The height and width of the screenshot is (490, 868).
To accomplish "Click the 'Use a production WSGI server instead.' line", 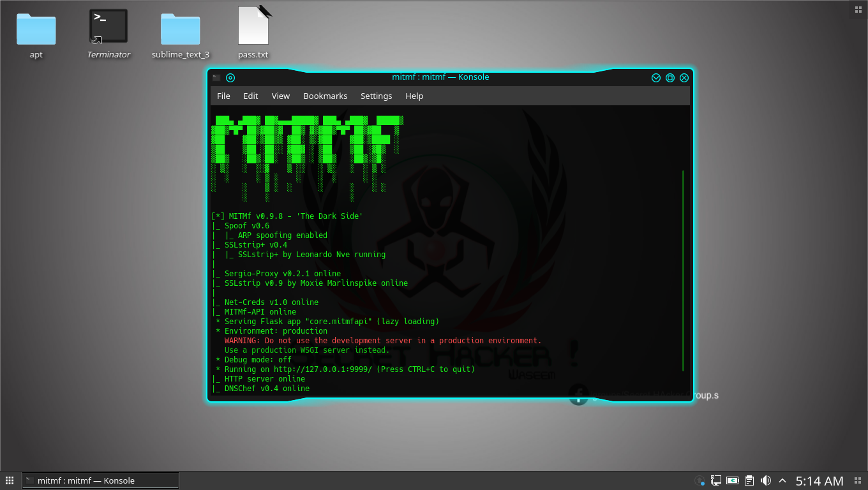I will pyautogui.click(x=307, y=350).
